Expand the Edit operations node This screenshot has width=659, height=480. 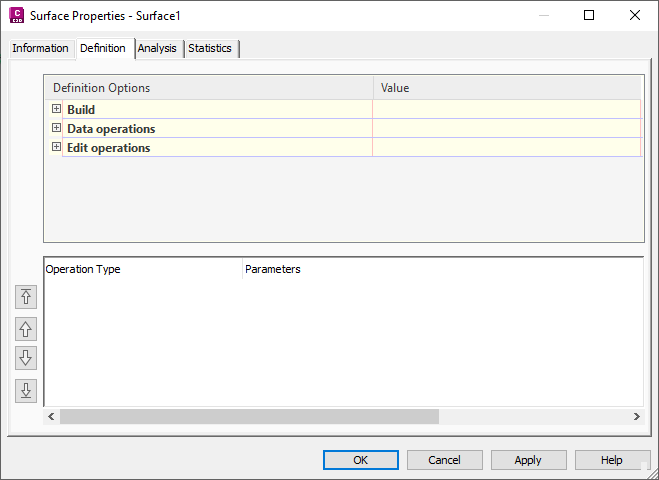point(56,147)
